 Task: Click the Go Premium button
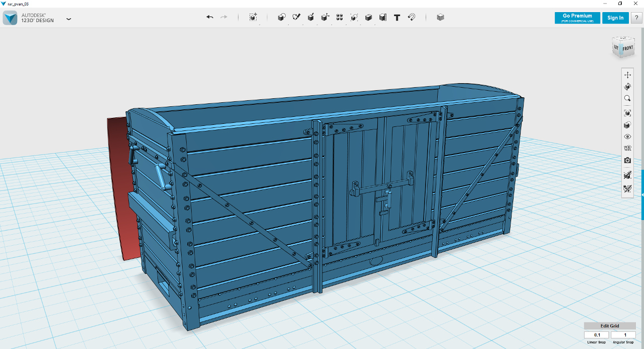[x=577, y=18]
